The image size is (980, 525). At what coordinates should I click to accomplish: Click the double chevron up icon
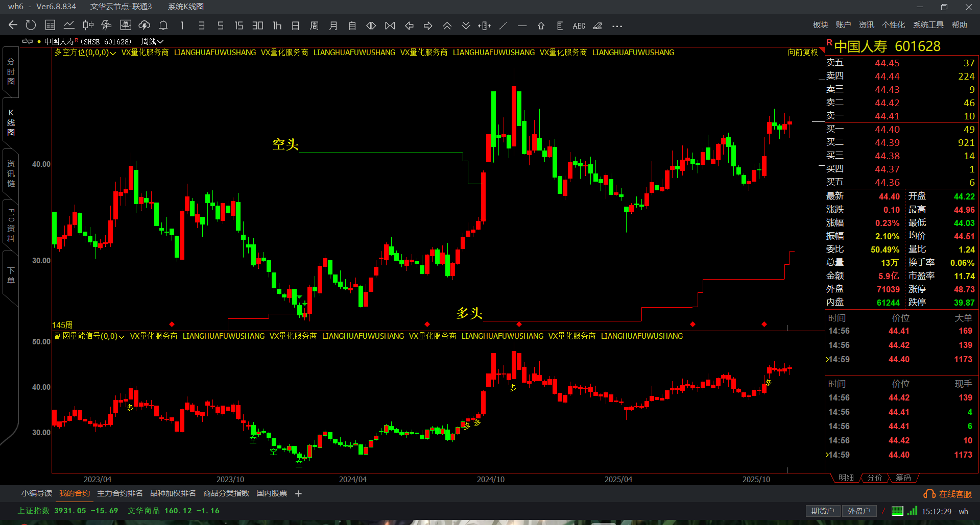click(447, 26)
